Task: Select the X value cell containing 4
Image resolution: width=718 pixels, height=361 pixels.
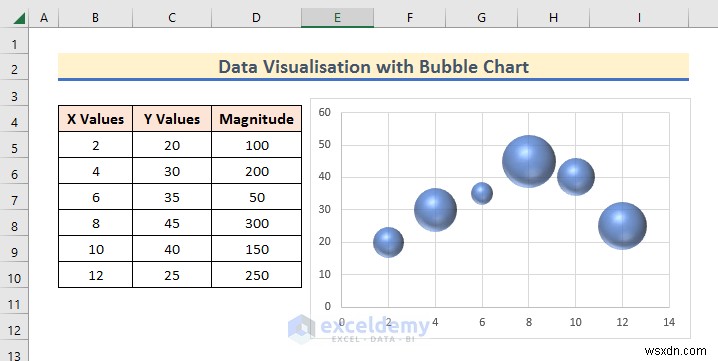Action: pyautogui.click(x=95, y=171)
